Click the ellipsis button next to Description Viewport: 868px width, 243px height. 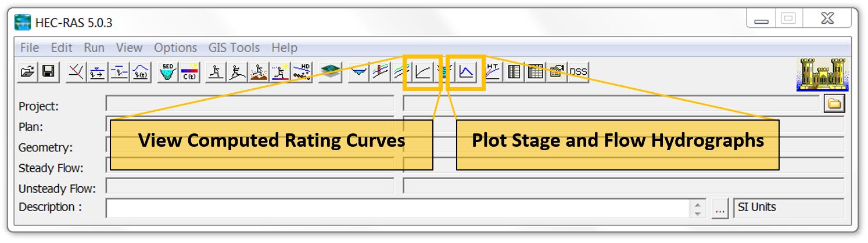tap(720, 209)
